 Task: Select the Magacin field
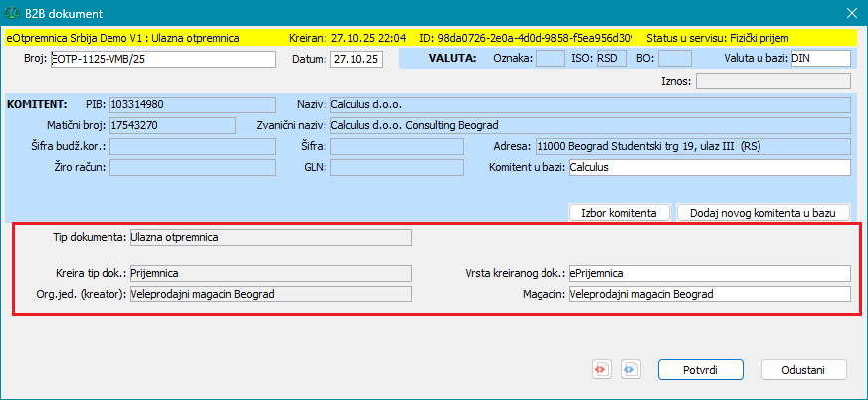pyautogui.click(x=709, y=294)
